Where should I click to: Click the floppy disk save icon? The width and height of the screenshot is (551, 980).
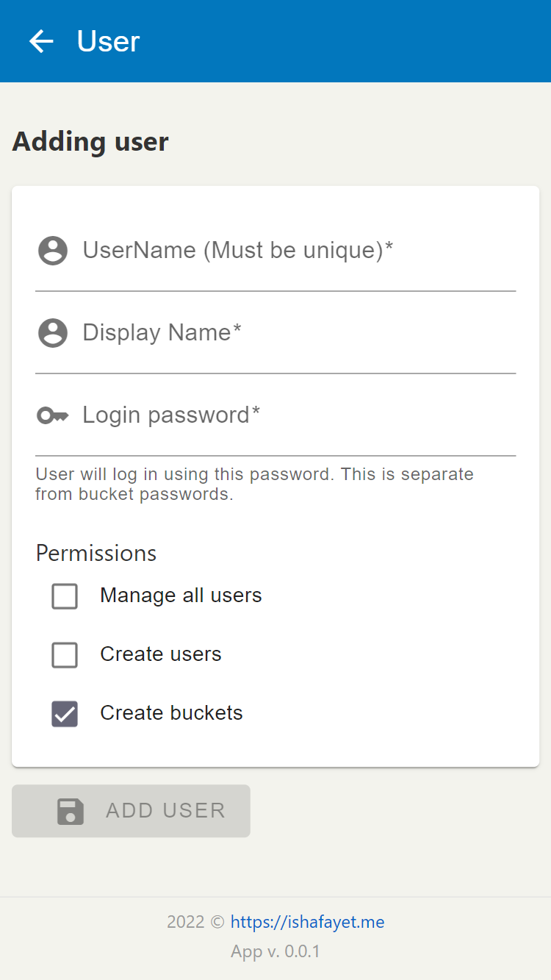click(x=71, y=812)
